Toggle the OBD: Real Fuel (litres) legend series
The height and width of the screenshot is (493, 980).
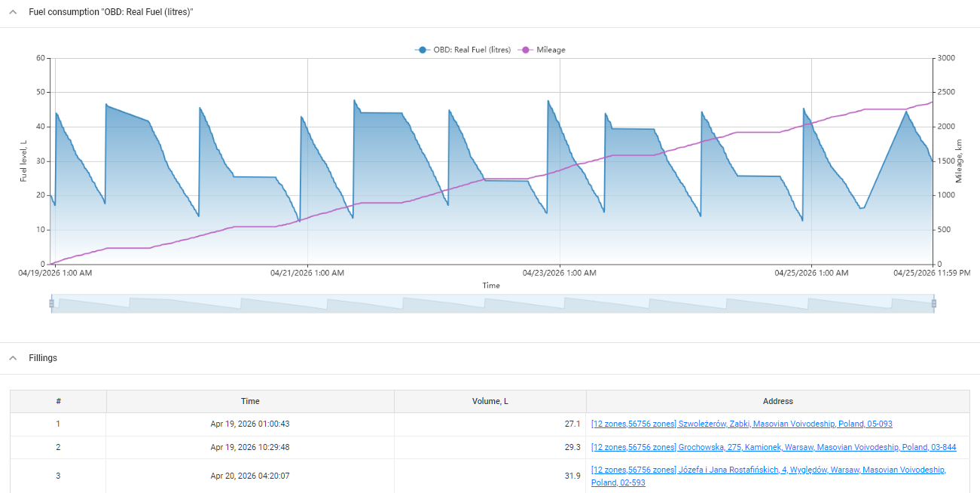(463, 50)
